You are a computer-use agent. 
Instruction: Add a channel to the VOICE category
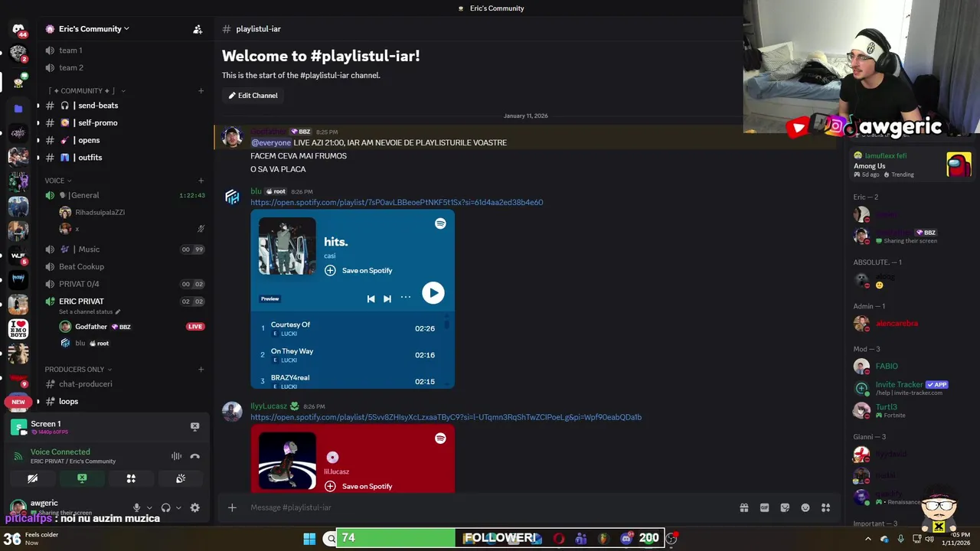201,181
